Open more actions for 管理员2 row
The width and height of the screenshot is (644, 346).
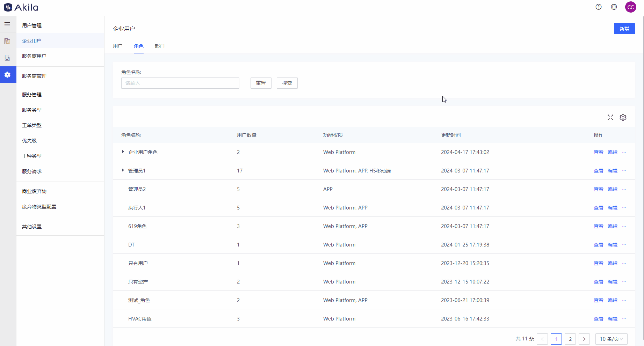[624, 189]
